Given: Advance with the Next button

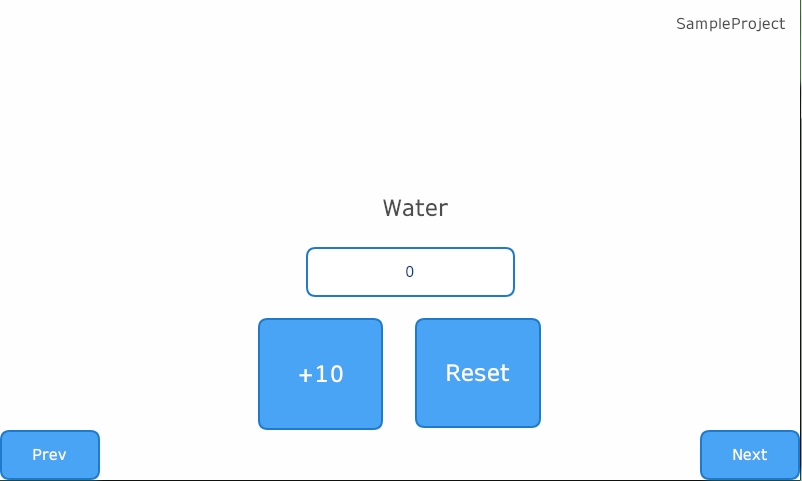Looking at the screenshot, I should coord(749,455).
